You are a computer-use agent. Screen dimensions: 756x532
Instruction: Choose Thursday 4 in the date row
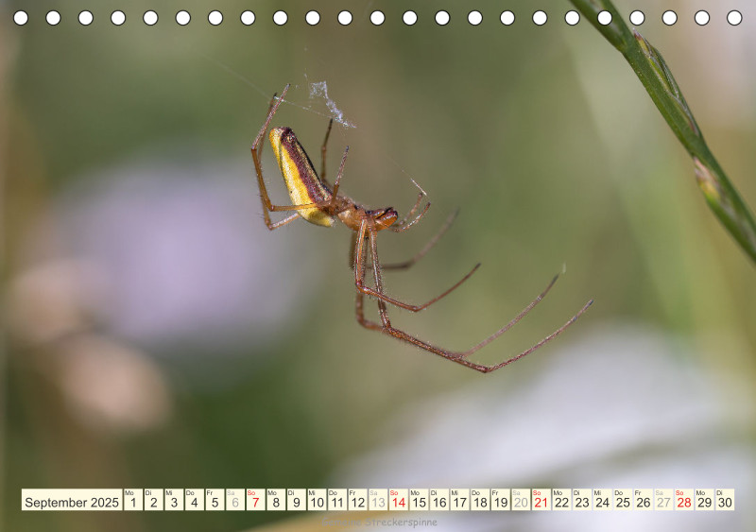[x=195, y=500]
